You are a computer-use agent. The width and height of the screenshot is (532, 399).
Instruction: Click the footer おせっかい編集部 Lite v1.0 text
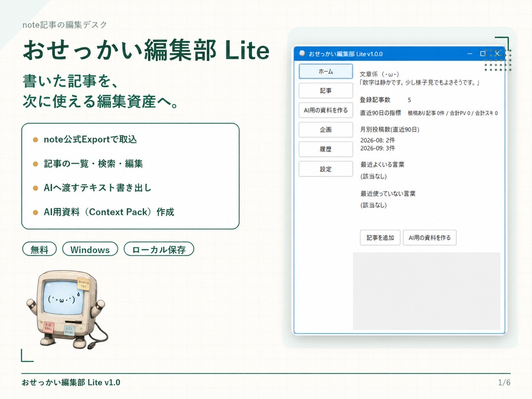pyautogui.click(x=71, y=382)
